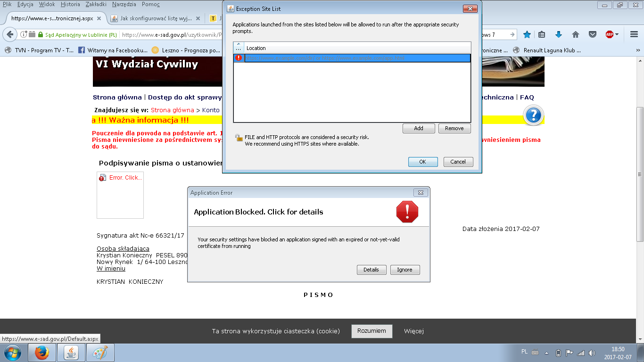
Task: Click the green padlock security icon
Action: [41, 35]
